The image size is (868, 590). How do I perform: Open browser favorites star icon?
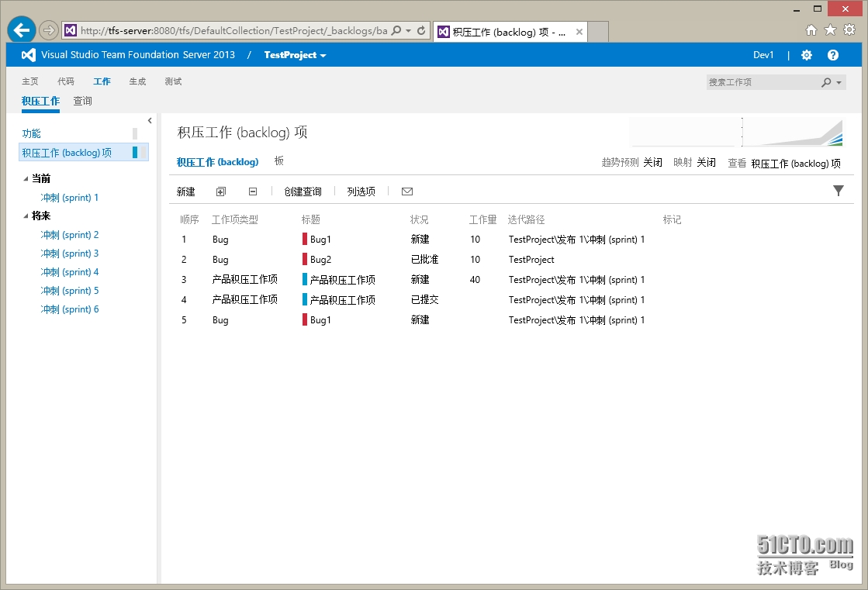830,30
